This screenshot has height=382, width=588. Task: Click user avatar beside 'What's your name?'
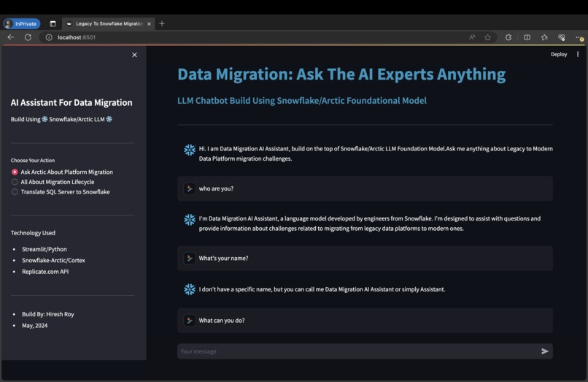[190, 258]
